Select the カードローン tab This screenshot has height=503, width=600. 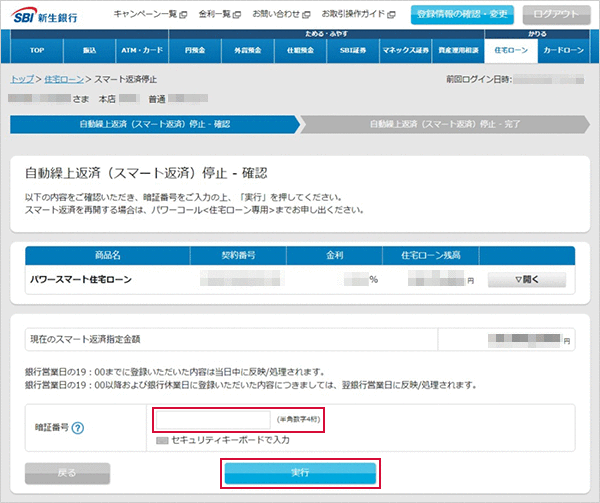click(x=561, y=49)
